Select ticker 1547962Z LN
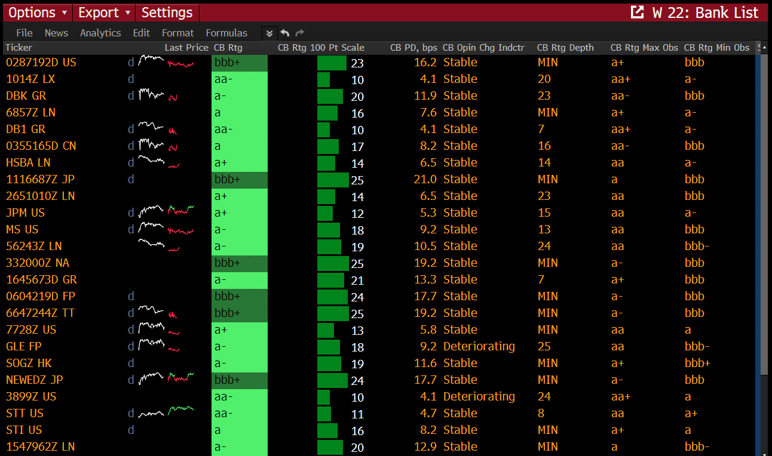Viewport: 772px width, 456px height. click(40, 447)
